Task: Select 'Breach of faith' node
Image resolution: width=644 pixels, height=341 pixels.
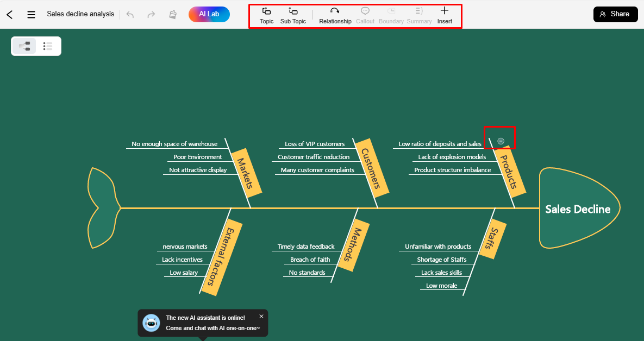Action: [x=310, y=260]
